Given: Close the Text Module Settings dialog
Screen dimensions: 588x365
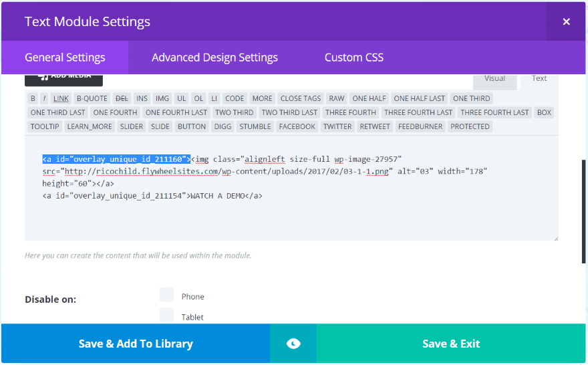Looking at the screenshot, I should click(x=566, y=21).
